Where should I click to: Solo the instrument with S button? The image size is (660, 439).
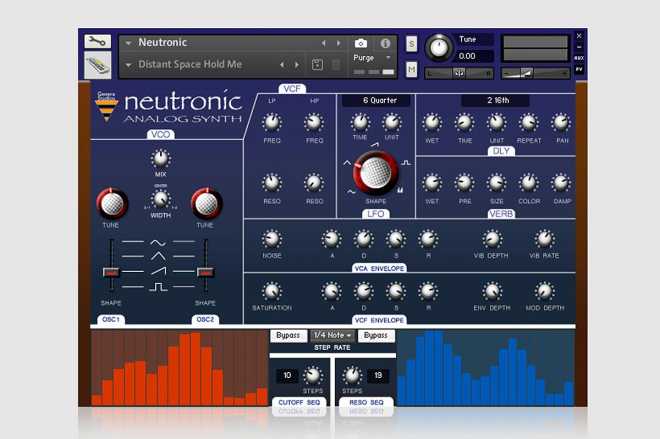click(x=411, y=43)
